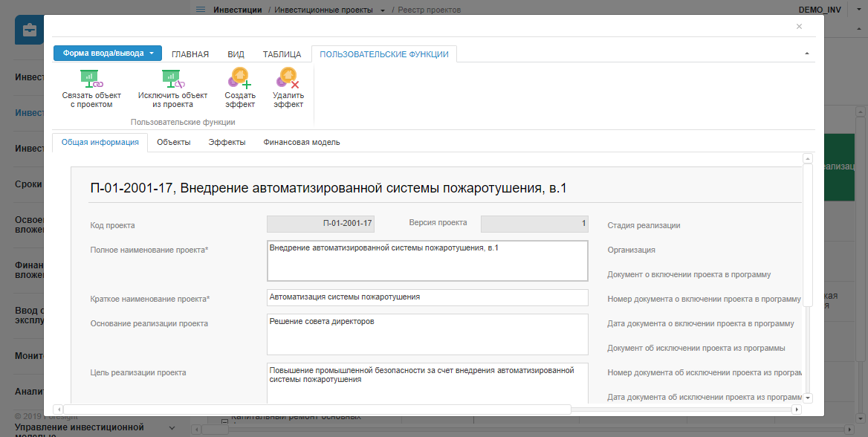
Task: Open the hamburger menu beside Инвестиции
Action: [201, 10]
